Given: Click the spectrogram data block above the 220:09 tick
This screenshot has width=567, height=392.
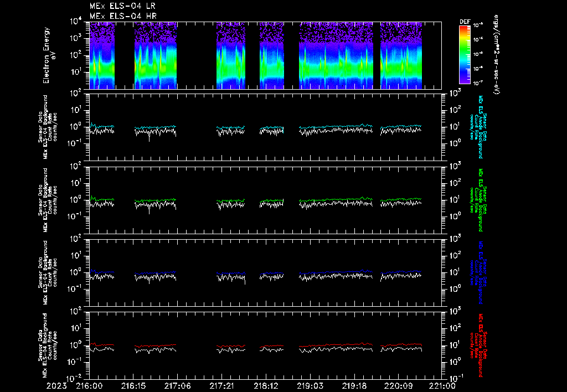Looking at the screenshot, I should coord(401,55).
